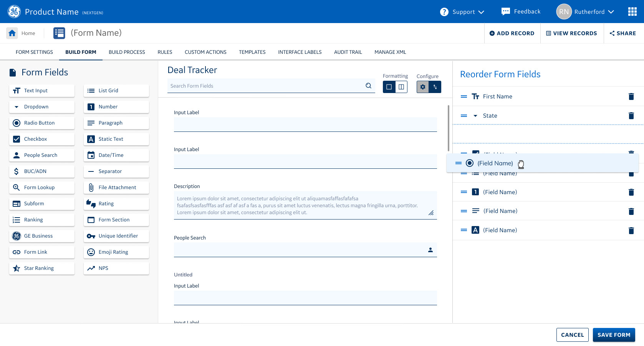Image resolution: width=644 pixels, height=346 pixels.
Task: Add a Star Ranking field
Action: point(42,268)
